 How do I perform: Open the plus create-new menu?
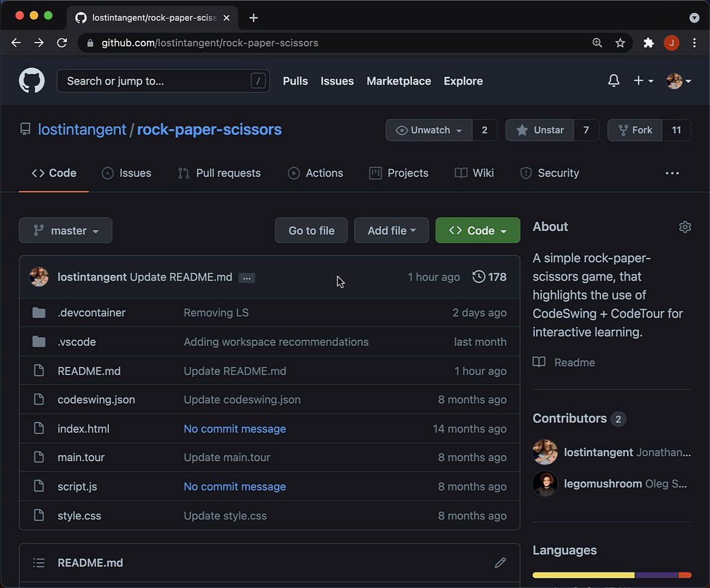click(x=643, y=80)
